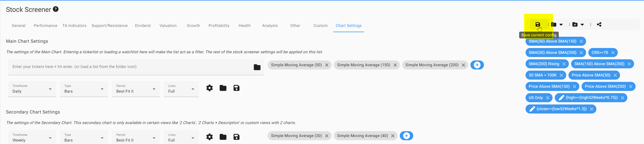Image resolution: width=644 pixels, height=144 pixels.
Task: Open Secondary Chart settings gear
Action: (x=209, y=137)
